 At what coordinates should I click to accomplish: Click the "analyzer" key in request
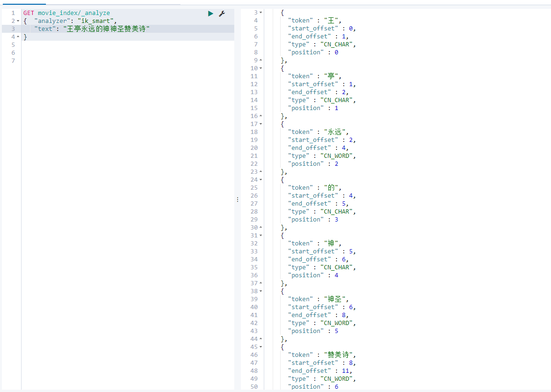(52, 21)
